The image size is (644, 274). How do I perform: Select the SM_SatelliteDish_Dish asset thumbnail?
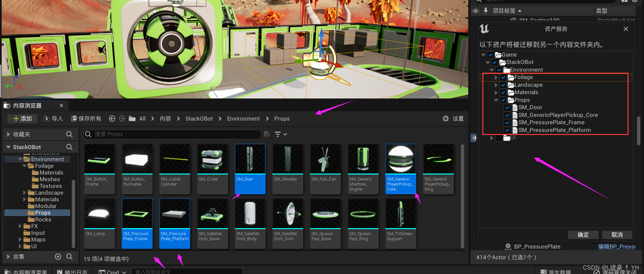coord(287,224)
